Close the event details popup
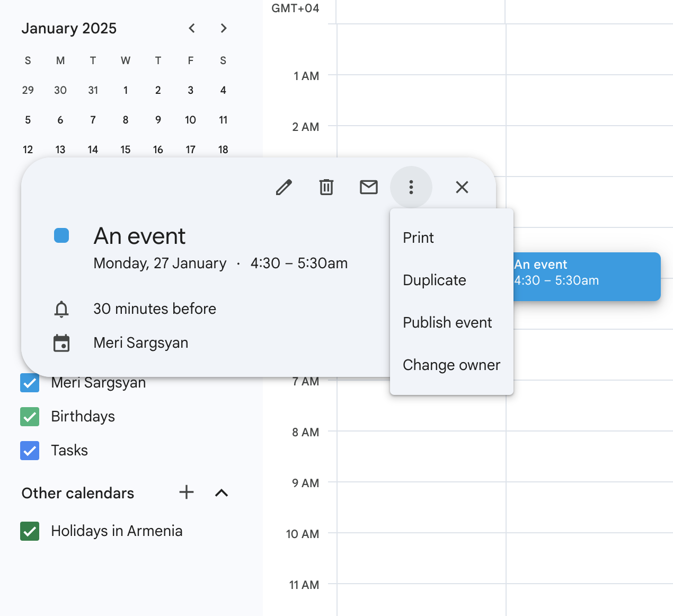Image resolution: width=673 pixels, height=616 pixels. [x=462, y=187]
